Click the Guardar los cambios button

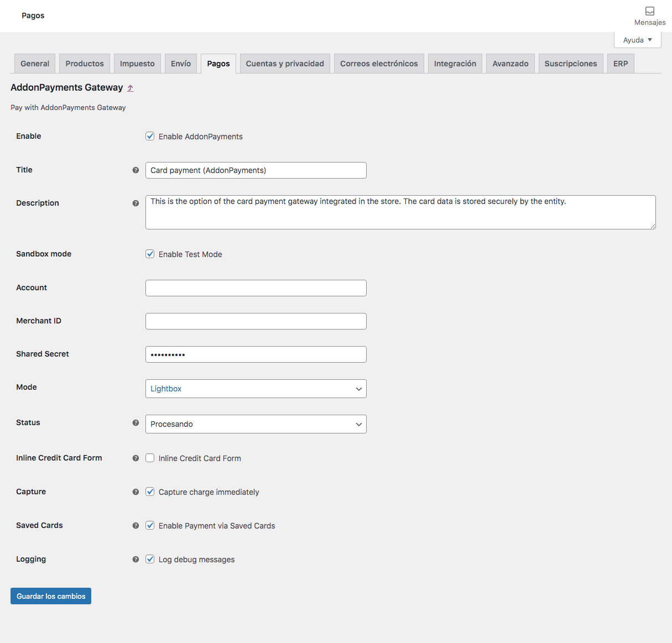pyautogui.click(x=51, y=596)
